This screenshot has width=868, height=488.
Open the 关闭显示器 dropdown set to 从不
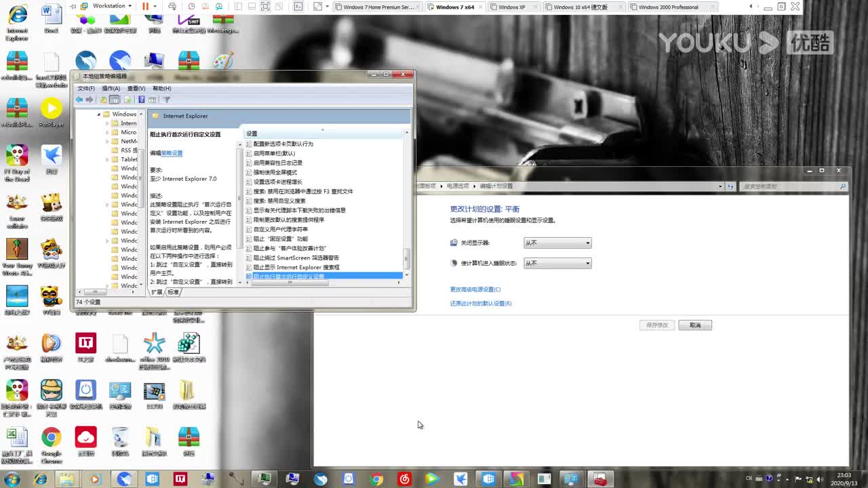[557, 243]
